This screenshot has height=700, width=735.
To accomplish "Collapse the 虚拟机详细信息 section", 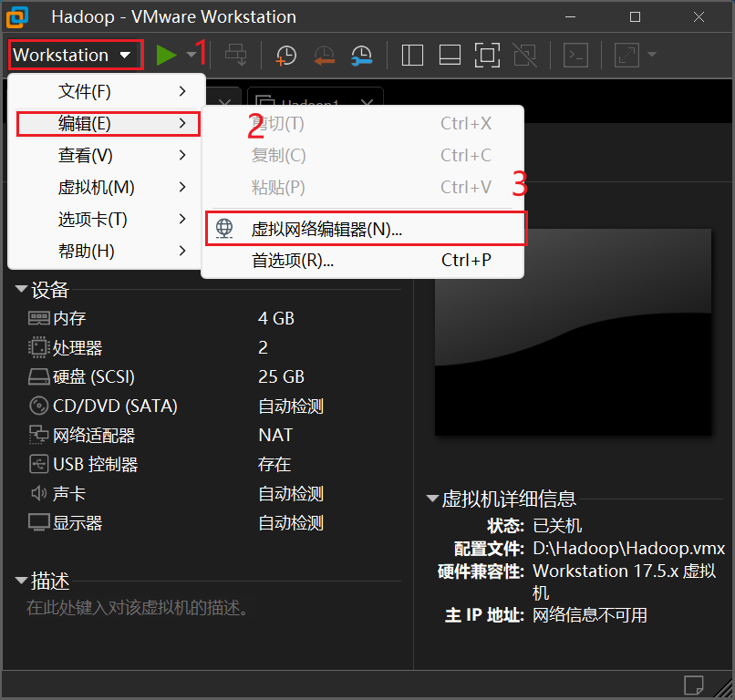I will coord(432,498).
